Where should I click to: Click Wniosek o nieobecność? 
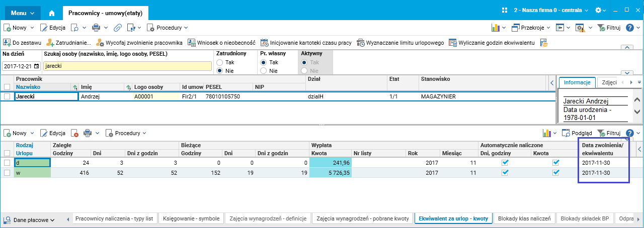(222, 43)
